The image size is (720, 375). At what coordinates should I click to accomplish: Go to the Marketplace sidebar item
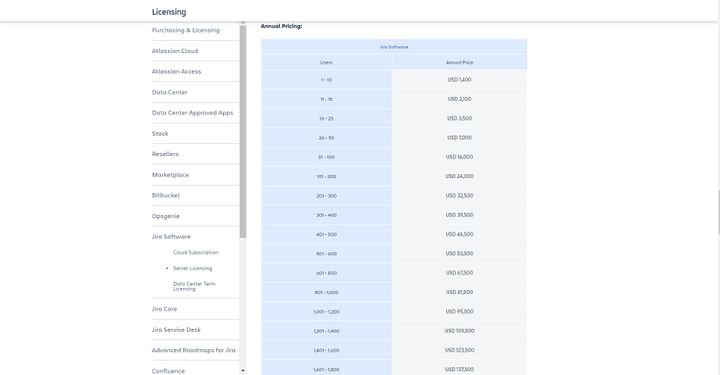tap(170, 175)
